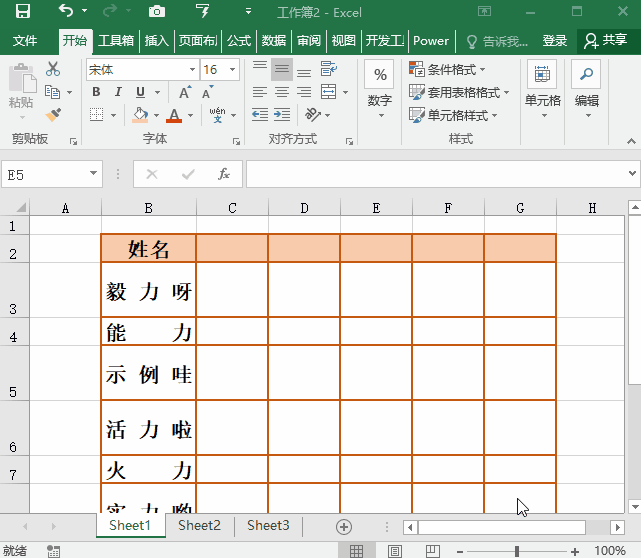Open the font name dropdown

(x=192, y=69)
